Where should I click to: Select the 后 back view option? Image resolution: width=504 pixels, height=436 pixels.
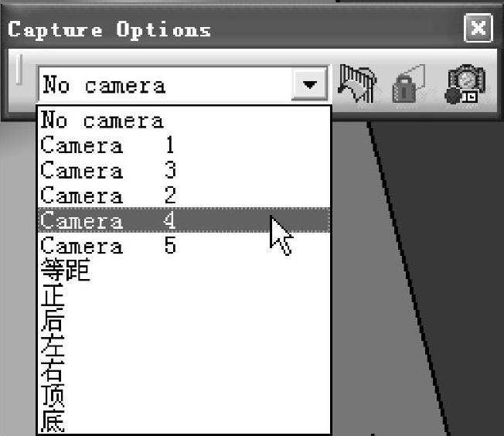click(x=185, y=321)
